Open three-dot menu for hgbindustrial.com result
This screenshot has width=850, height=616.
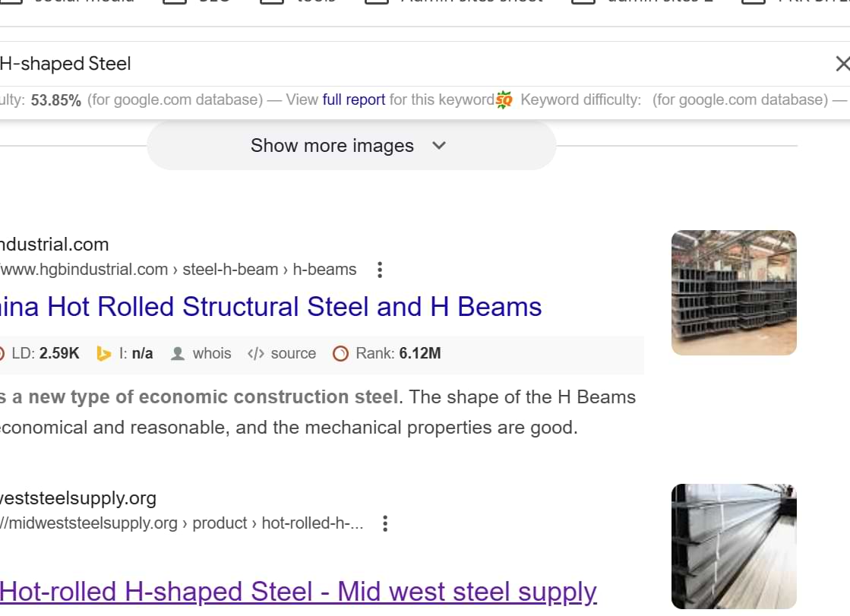coord(380,270)
